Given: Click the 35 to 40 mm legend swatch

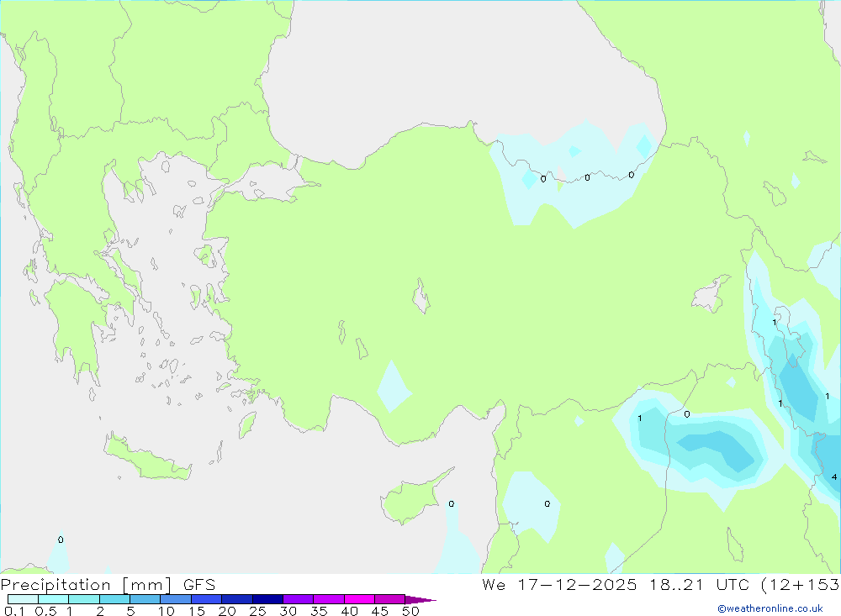Looking at the screenshot, I should point(329,599).
